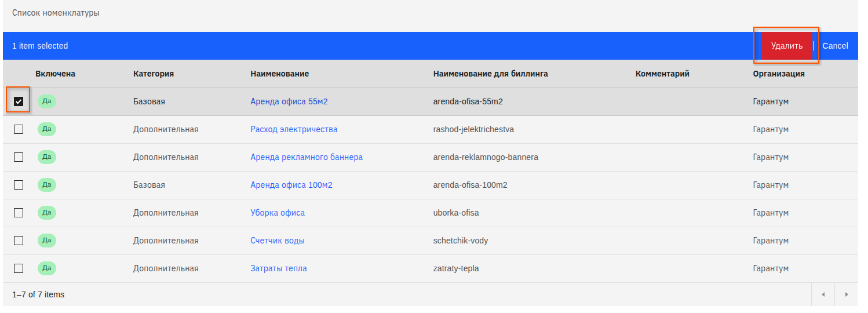868x313 pixels.
Task: Go to the previous page arrow
Action: (x=823, y=294)
